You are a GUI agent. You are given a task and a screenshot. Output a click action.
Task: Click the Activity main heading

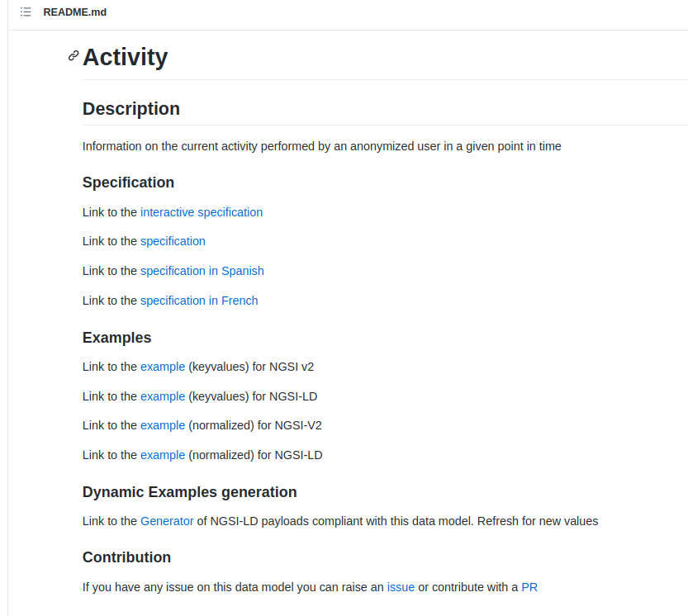(x=125, y=57)
